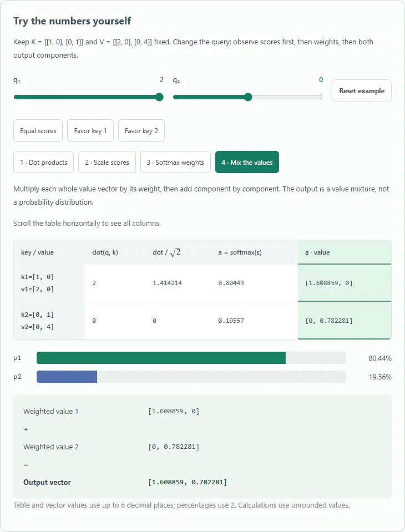Open the 1 · Dot products step
Screen dimensions: 405x532
click(43, 162)
